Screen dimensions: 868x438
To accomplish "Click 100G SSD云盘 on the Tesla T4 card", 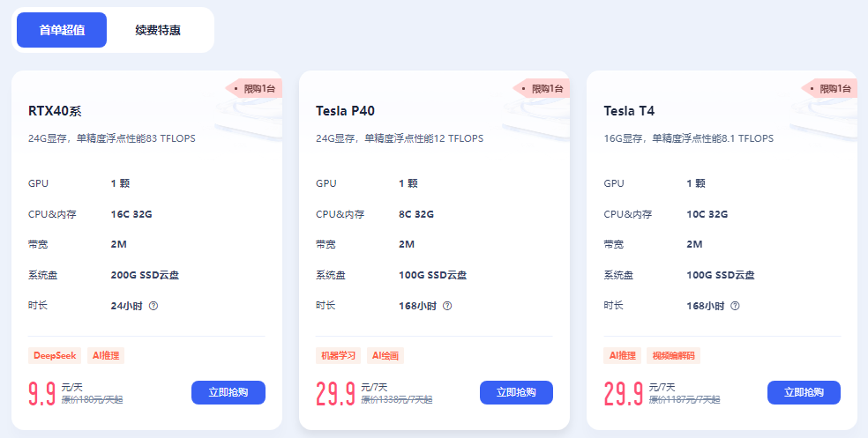I will [x=721, y=275].
